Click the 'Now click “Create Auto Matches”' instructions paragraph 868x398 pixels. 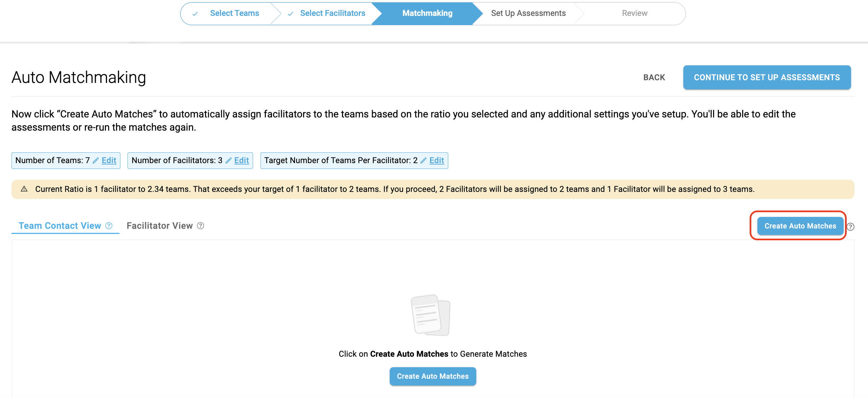click(x=404, y=120)
